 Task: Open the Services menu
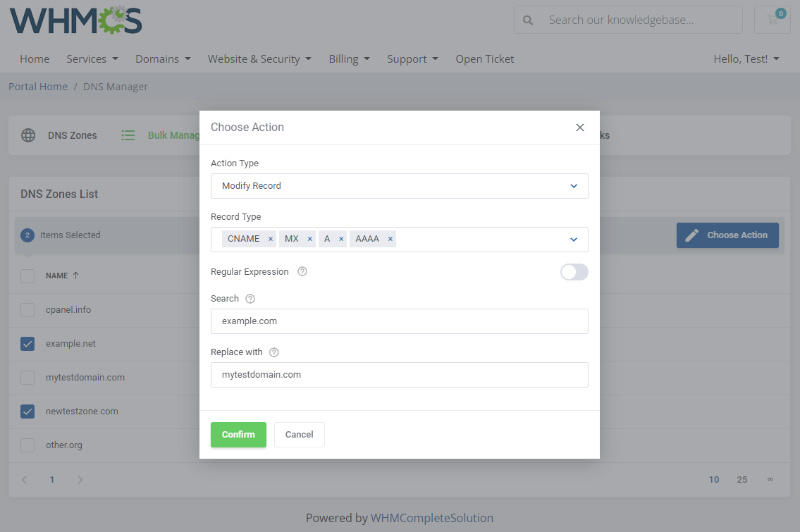(92, 58)
